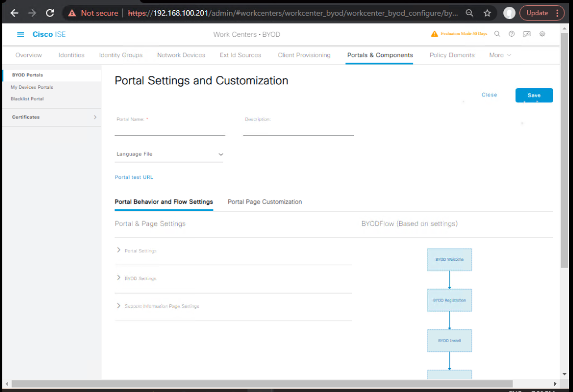Open My Devices Portals in the sidebar

[x=32, y=87]
